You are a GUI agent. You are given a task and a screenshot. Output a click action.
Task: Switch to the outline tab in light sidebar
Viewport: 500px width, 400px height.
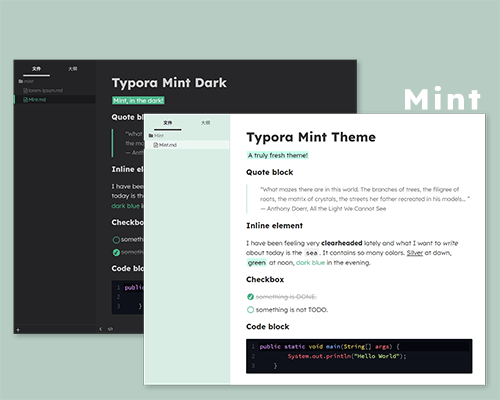pyautogui.click(x=205, y=123)
